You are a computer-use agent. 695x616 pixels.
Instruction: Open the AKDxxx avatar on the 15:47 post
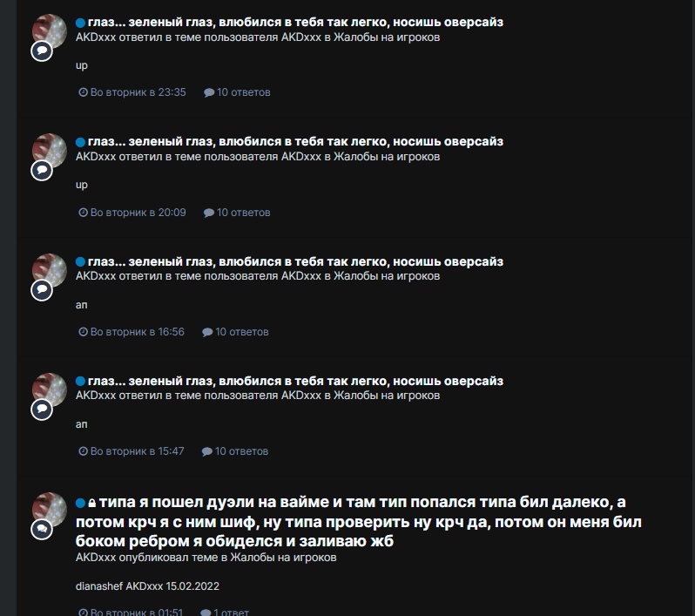click(49, 389)
